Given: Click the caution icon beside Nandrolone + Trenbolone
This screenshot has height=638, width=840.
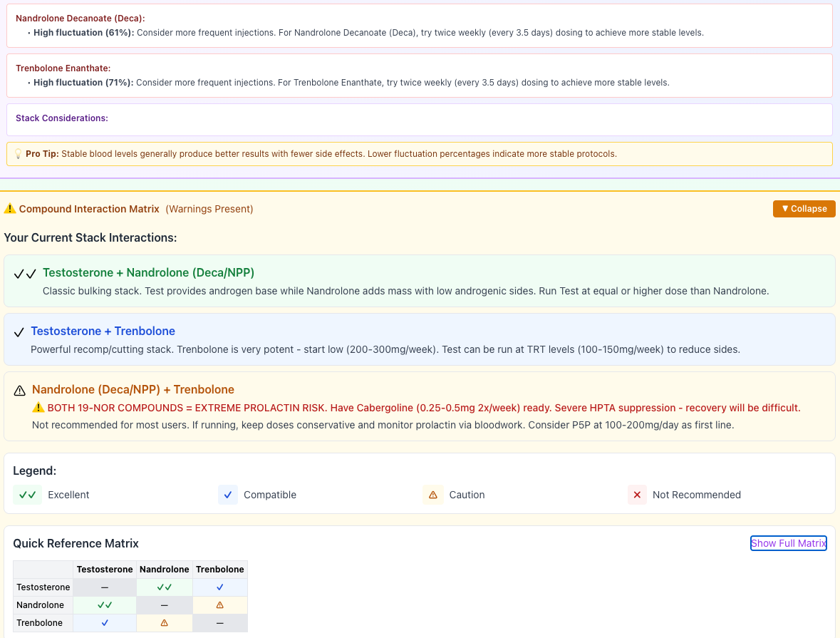Looking at the screenshot, I should coord(19,389).
